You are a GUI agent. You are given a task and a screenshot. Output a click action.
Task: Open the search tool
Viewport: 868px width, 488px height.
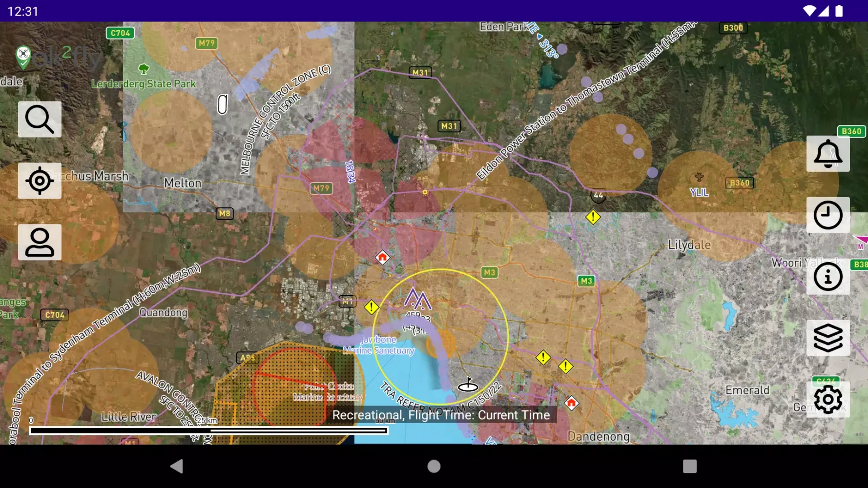click(x=39, y=119)
